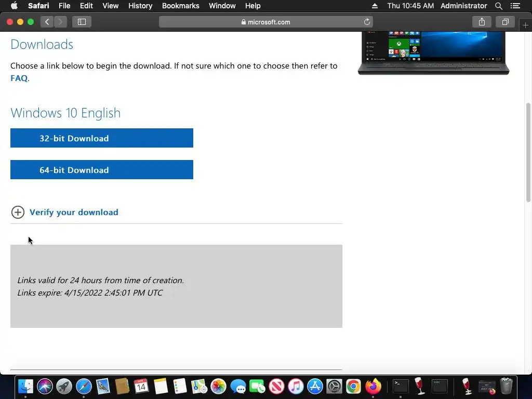
Task: Open the Window menu
Action: [x=222, y=6]
